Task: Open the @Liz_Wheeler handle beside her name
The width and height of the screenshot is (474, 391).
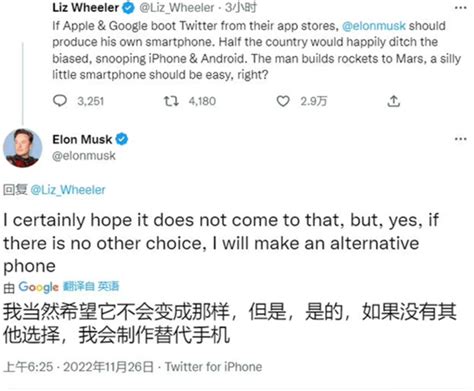Action: [x=177, y=8]
